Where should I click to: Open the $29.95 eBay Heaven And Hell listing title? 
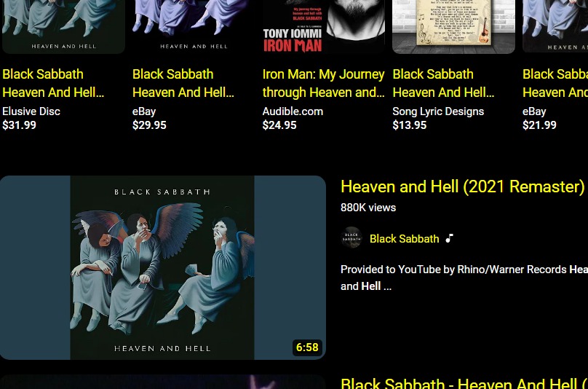click(x=183, y=83)
